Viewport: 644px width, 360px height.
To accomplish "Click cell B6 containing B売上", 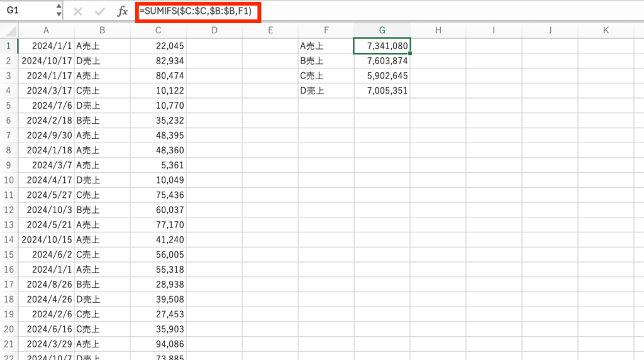I will pyautogui.click(x=103, y=121).
